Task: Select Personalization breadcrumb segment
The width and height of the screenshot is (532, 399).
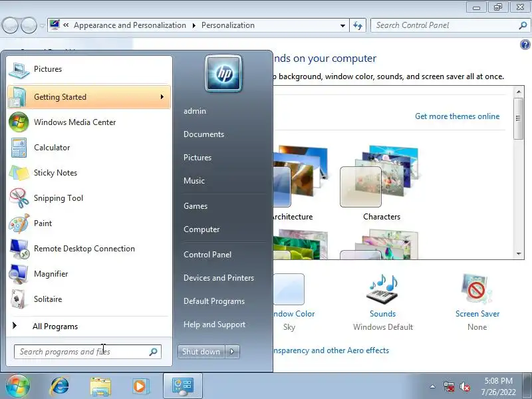Action: [x=227, y=25]
